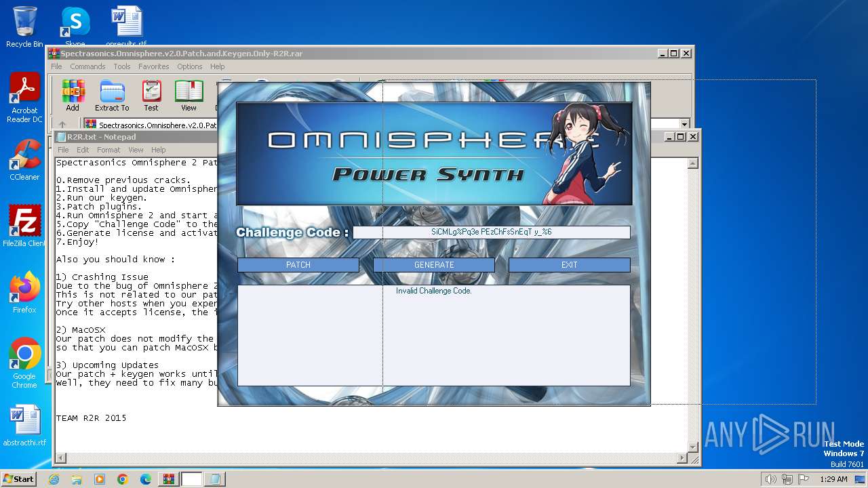The width and height of the screenshot is (868, 488).
Task: Click Notepad horizontal scrollbar right arrow
Action: [x=682, y=458]
